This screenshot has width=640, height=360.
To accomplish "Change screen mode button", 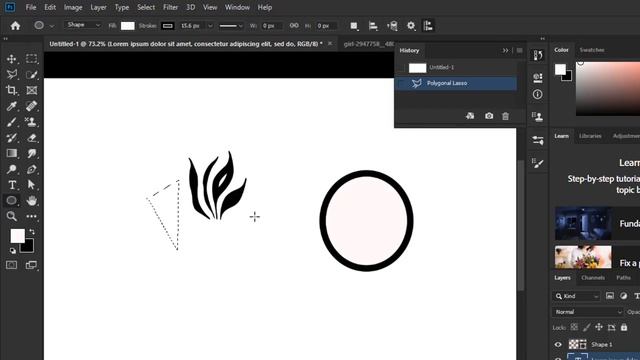I will [x=31, y=265].
